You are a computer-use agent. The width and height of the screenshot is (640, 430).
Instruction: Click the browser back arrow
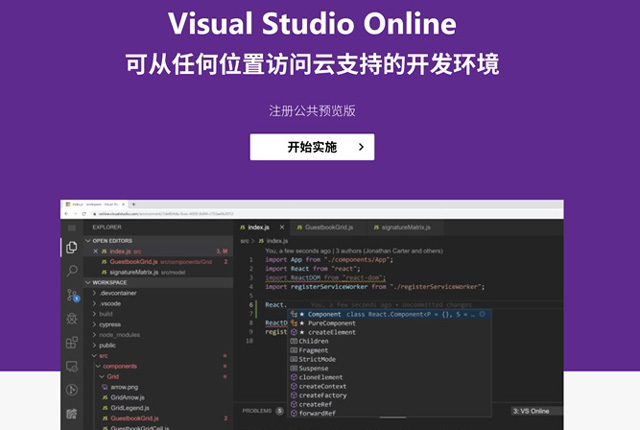(x=67, y=213)
